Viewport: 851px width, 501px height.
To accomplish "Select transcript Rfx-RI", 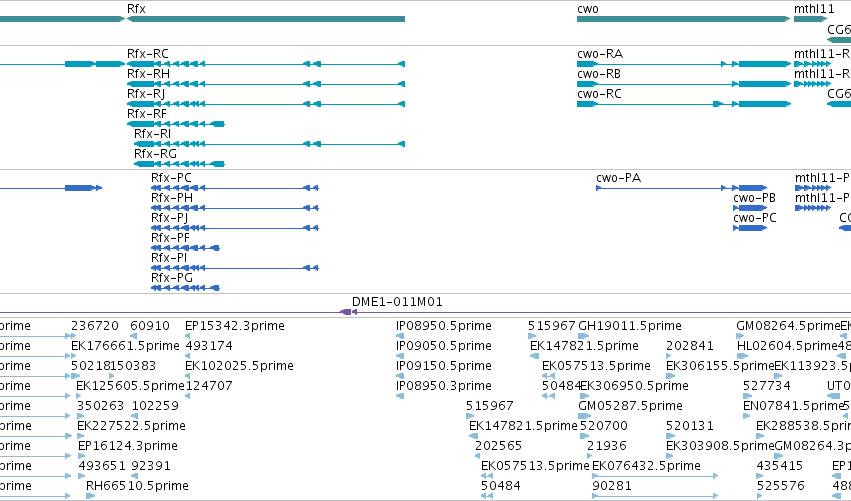I will 153,134.
